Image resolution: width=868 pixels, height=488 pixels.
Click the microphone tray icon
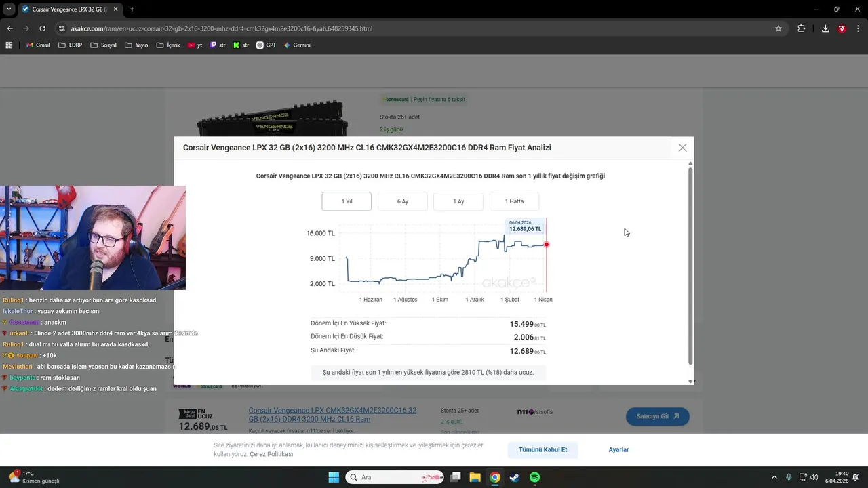click(789, 477)
